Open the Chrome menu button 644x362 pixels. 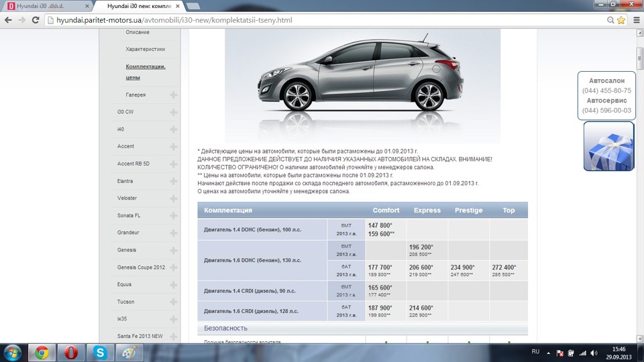click(636, 19)
